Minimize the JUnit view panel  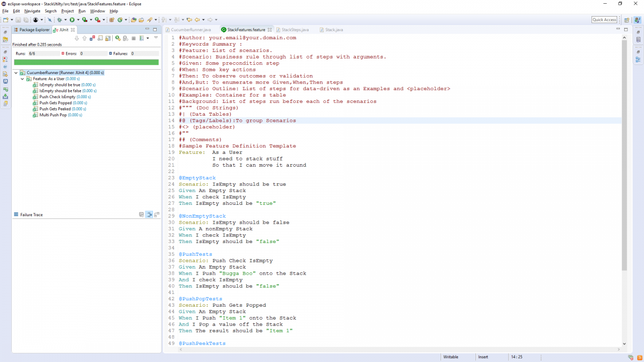pyautogui.click(x=148, y=29)
